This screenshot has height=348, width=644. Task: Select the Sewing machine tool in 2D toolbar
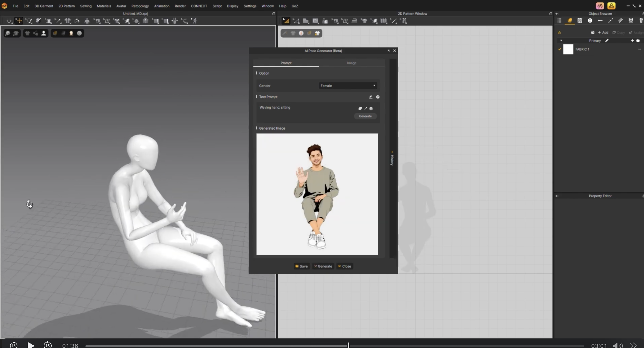click(x=335, y=21)
